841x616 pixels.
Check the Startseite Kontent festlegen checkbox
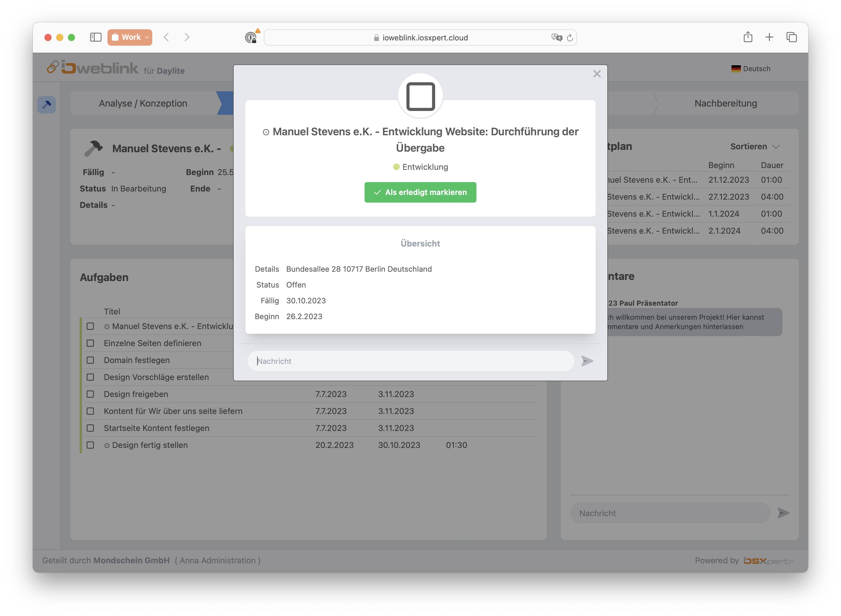click(90, 428)
